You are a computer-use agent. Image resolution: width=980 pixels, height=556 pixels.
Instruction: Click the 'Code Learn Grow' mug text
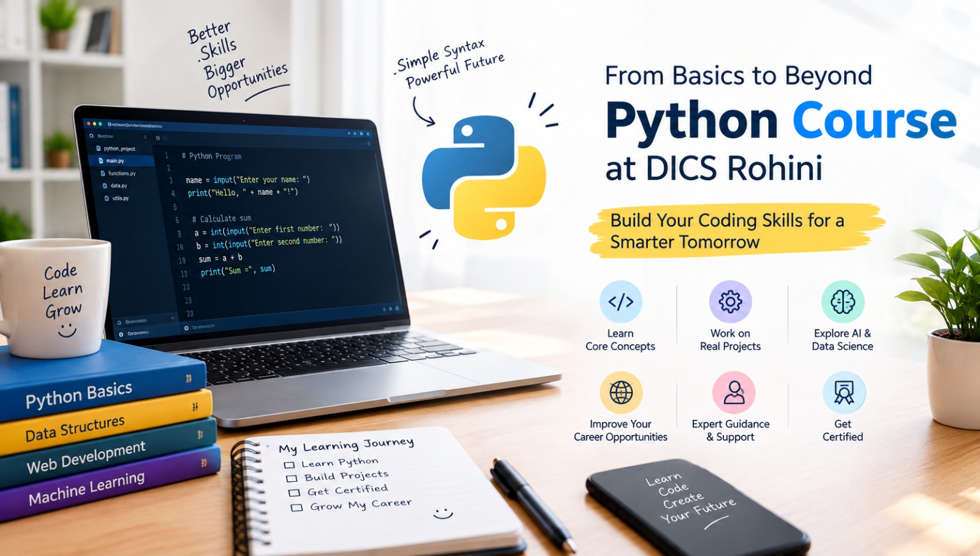pyautogui.click(x=62, y=291)
